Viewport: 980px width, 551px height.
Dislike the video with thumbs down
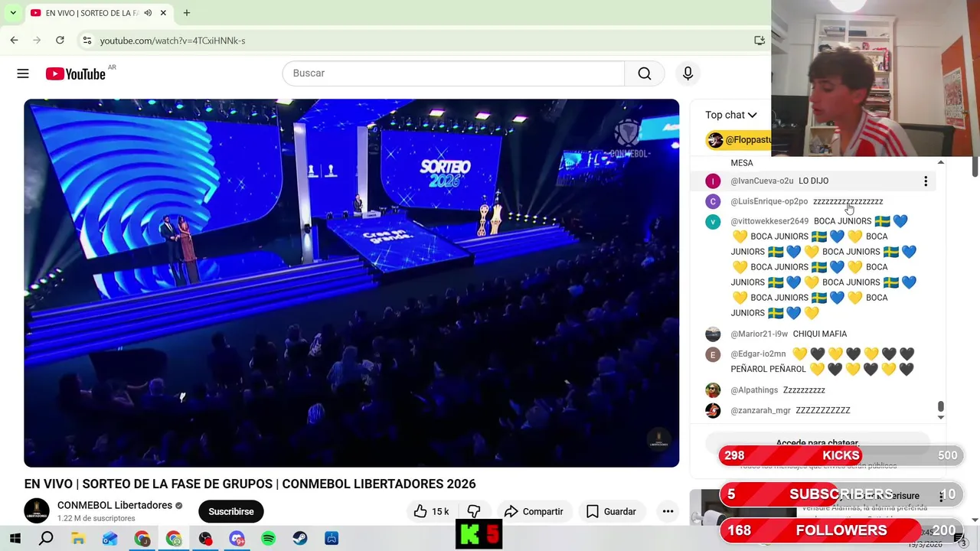pyautogui.click(x=474, y=511)
